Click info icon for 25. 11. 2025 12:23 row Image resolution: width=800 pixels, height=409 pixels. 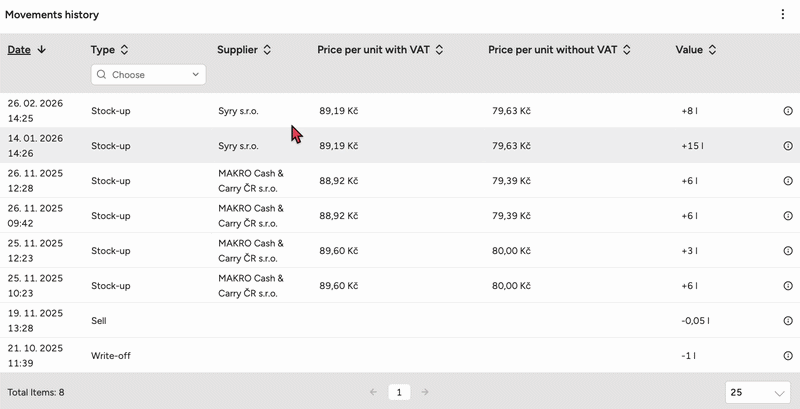[788, 251]
